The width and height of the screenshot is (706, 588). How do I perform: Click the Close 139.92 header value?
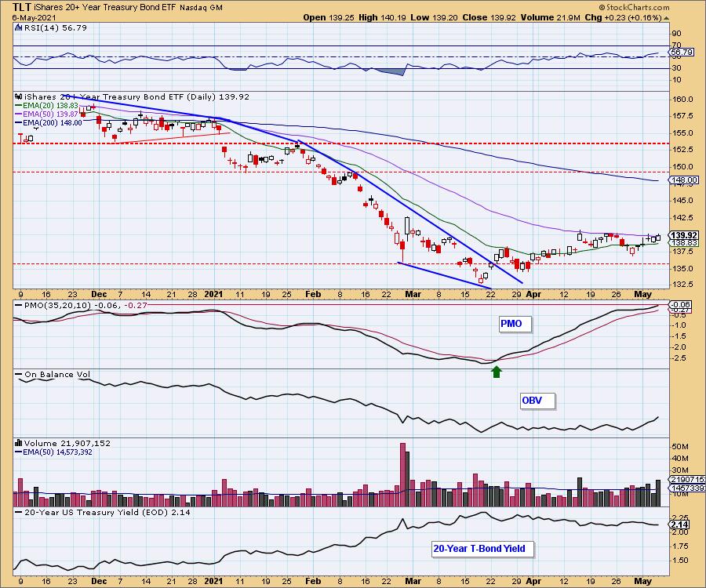pos(489,17)
